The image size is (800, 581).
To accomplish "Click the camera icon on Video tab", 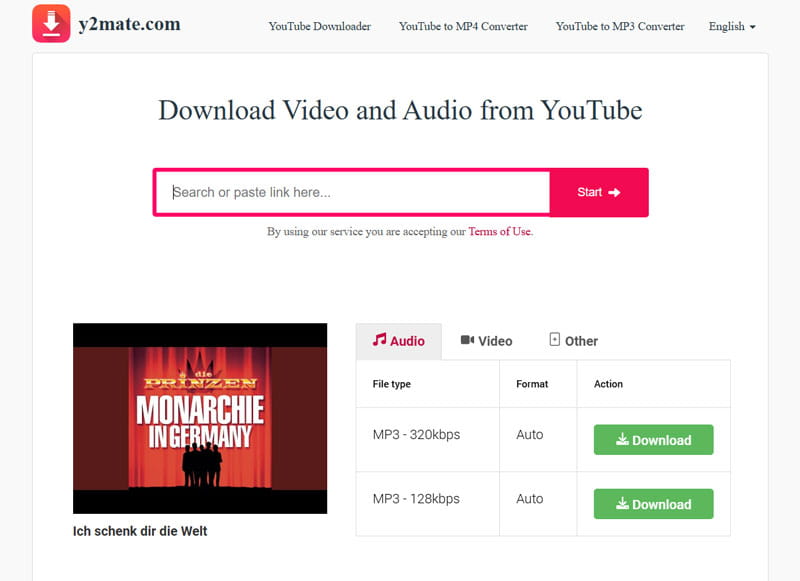I will (467, 340).
